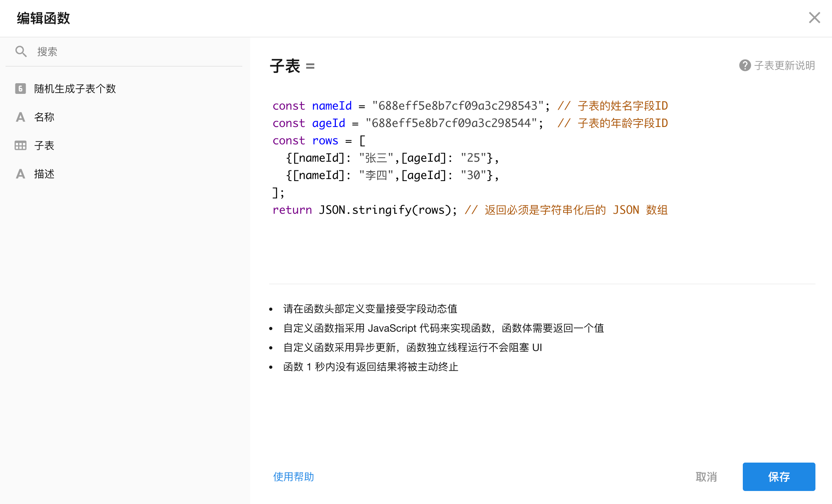832x504 pixels.
Task: Click the text icon beside 名称
Action: 21,117
